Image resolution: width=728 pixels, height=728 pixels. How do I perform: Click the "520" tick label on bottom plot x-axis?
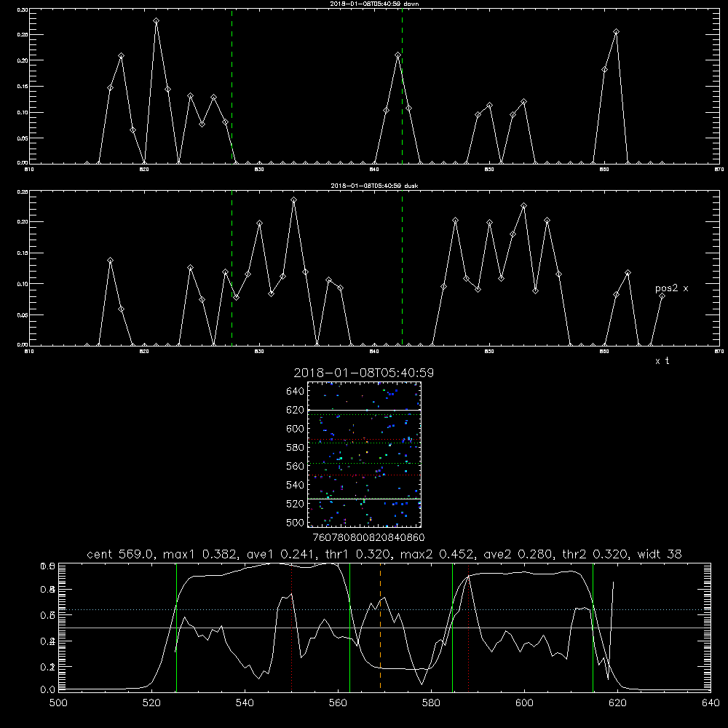tap(151, 703)
